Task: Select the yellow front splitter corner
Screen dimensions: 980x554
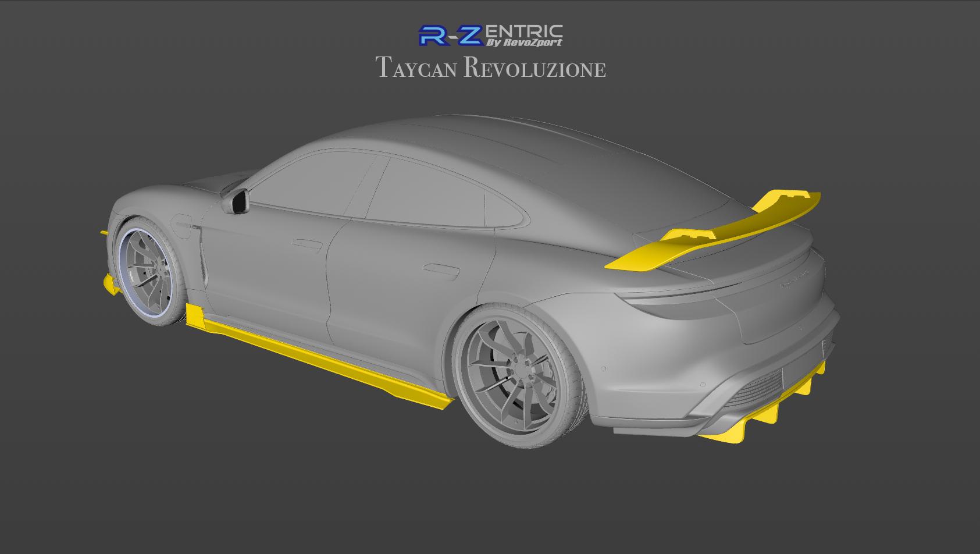Action: [x=111, y=285]
